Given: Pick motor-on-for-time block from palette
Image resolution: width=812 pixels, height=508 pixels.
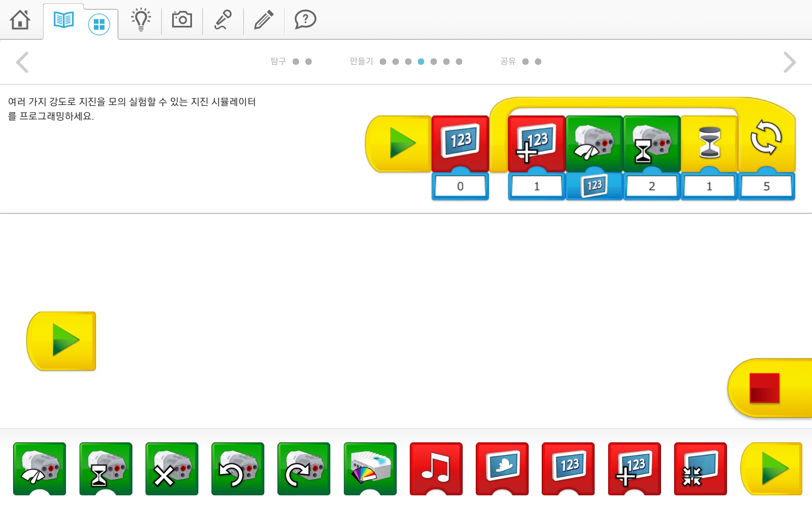Looking at the screenshot, I should click(x=106, y=469).
